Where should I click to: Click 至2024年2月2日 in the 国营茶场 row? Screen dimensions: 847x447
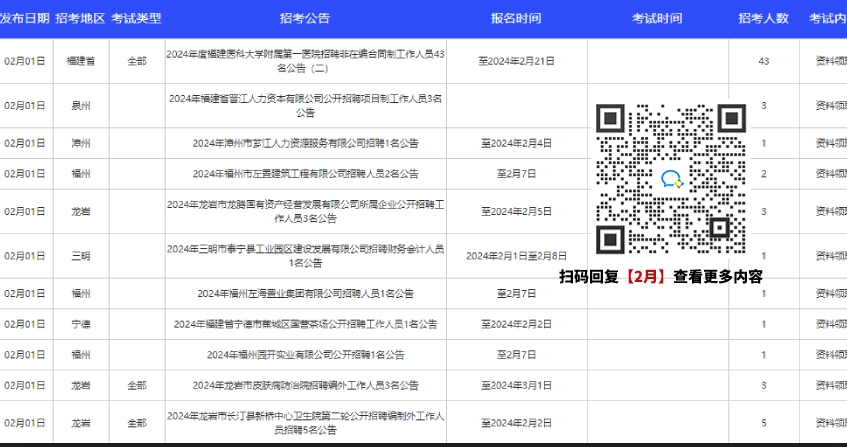[516, 324]
